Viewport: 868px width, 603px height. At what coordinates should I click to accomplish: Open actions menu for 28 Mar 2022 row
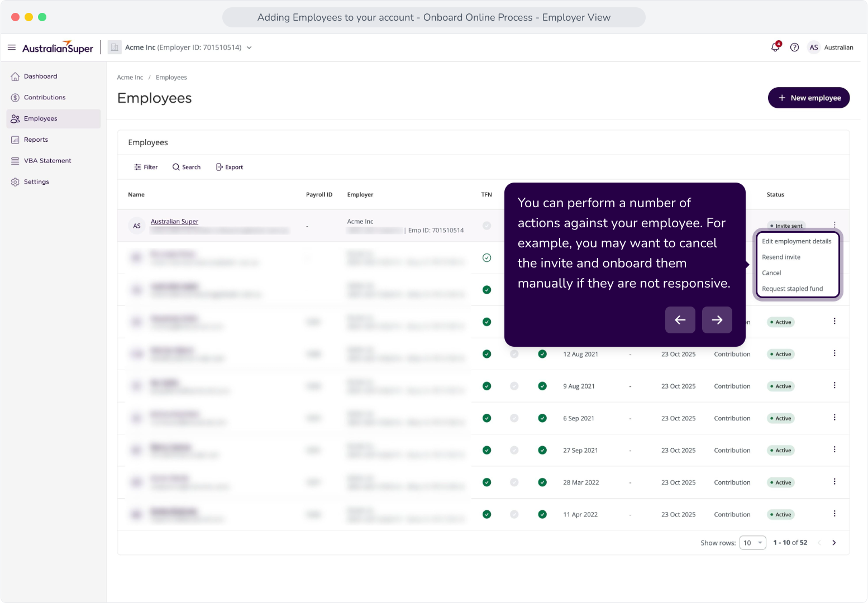click(x=834, y=482)
